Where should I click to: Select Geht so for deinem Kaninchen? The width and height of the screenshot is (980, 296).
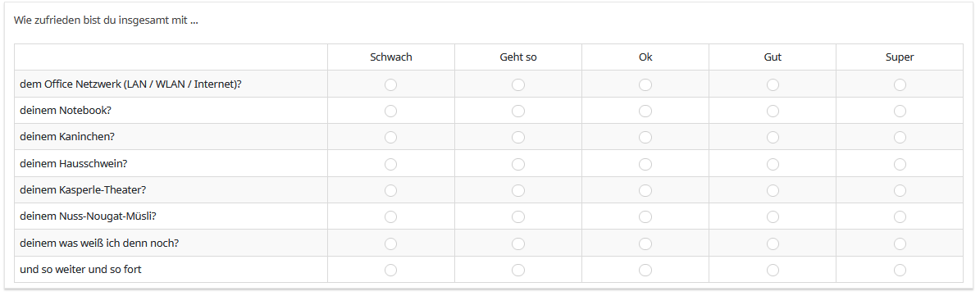point(518,138)
